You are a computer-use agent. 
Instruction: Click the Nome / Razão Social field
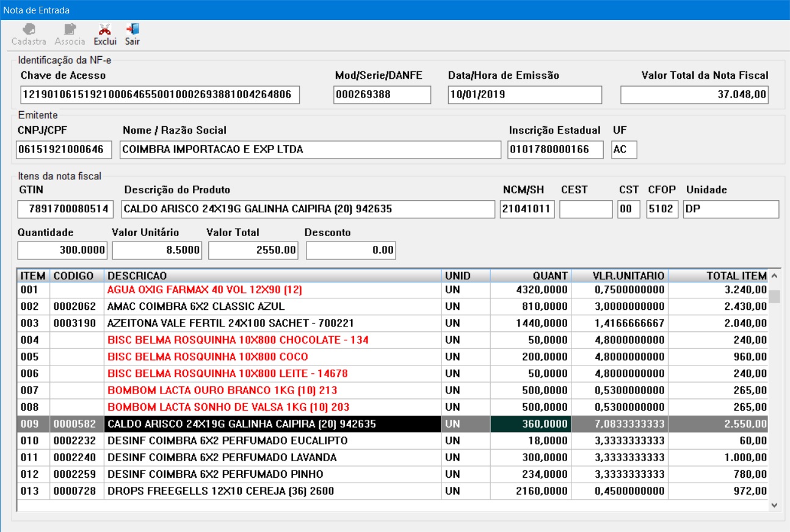click(310, 149)
